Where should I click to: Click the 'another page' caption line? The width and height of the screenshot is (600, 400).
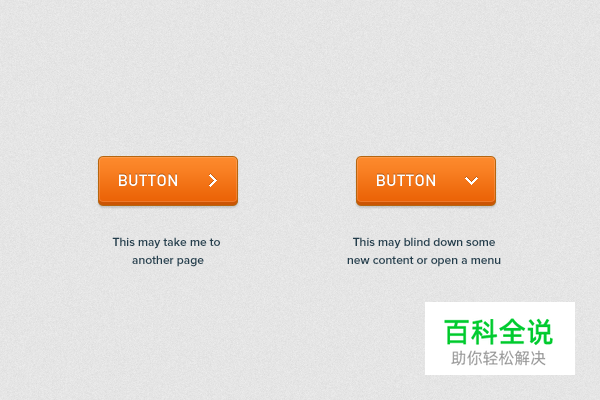(x=168, y=260)
